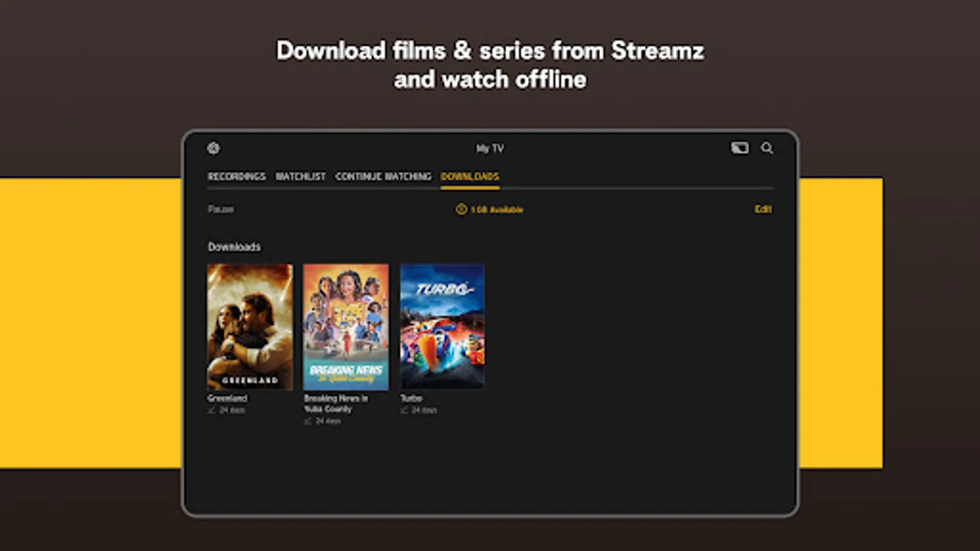Open the Continue Watching tab
The height and width of the screenshot is (551, 980).
(x=383, y=176)
